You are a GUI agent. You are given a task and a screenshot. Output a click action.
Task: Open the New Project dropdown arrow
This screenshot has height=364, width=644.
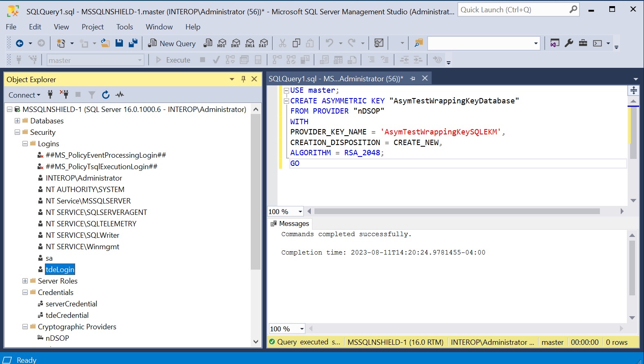[72, 43]
